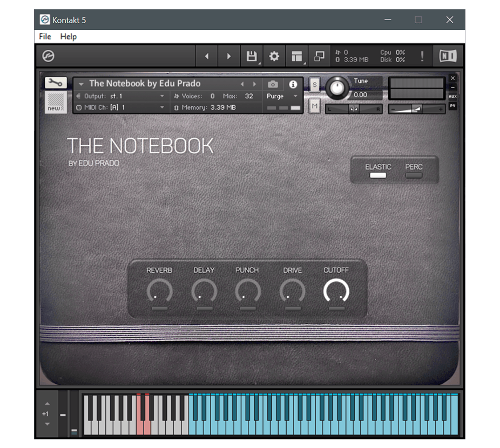This screenshot has height=448, width=500.
Task: Open the save floppy disk menu
Action: tap(252, 57)
